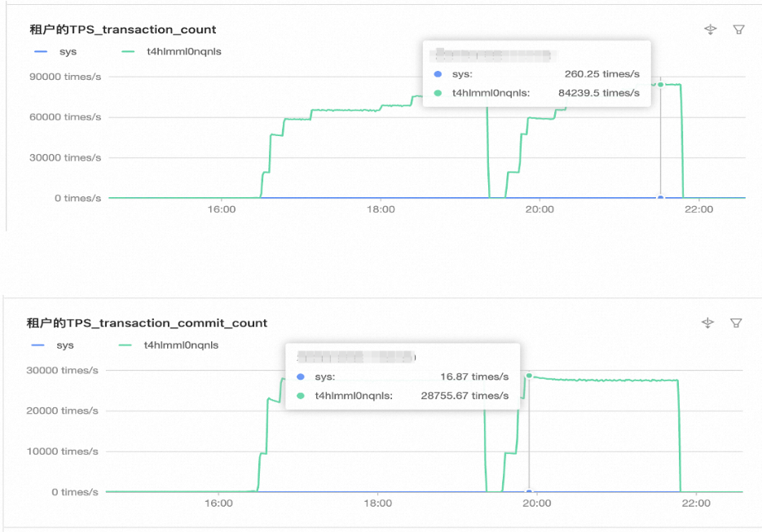This screenshot has height=532, width=762.
Task: Click the blue sys point on transaction_count axis
Action: click(660, 198)
